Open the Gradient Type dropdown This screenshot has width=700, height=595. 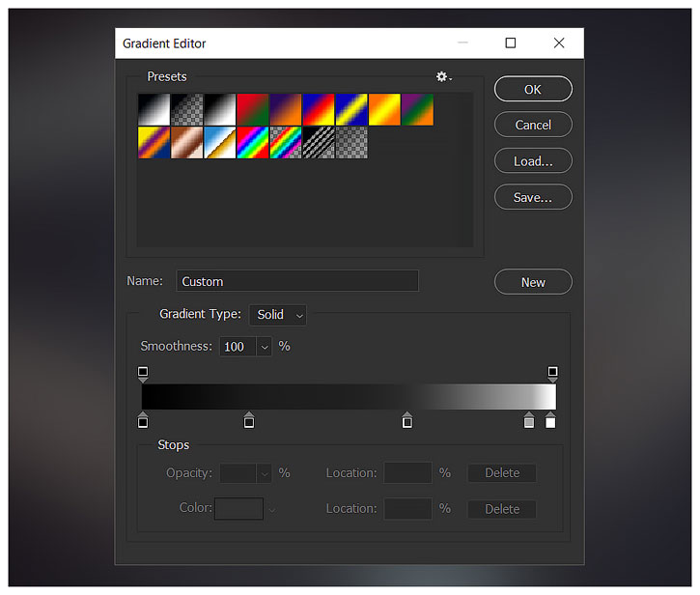pyautogui.click(x=278, y=315)
